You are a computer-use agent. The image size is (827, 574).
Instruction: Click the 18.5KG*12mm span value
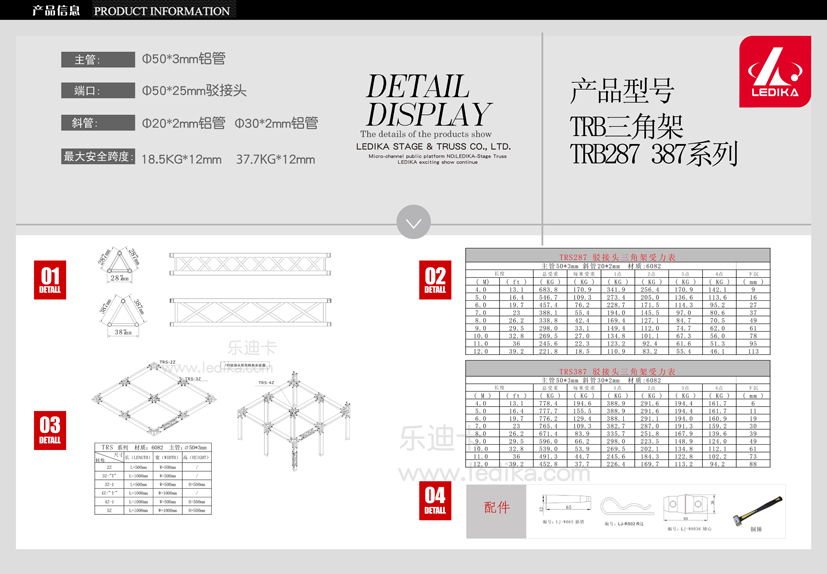pos(181,159)
